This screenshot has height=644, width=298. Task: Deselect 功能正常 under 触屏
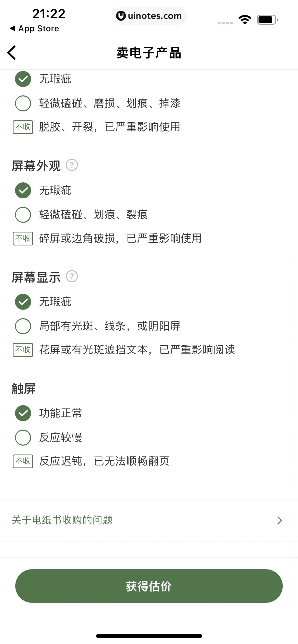[23, 413]
